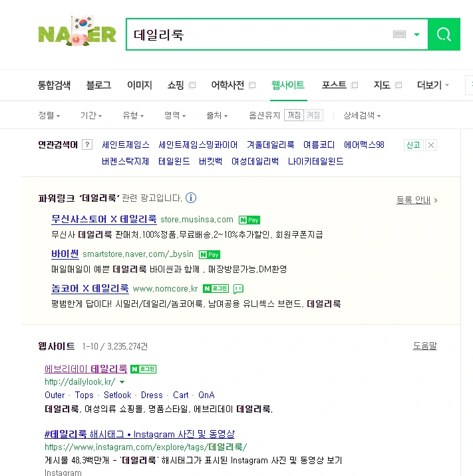Switch to 블로그 tab
Screen dimensions: 473x476
(x=98, y=85)
